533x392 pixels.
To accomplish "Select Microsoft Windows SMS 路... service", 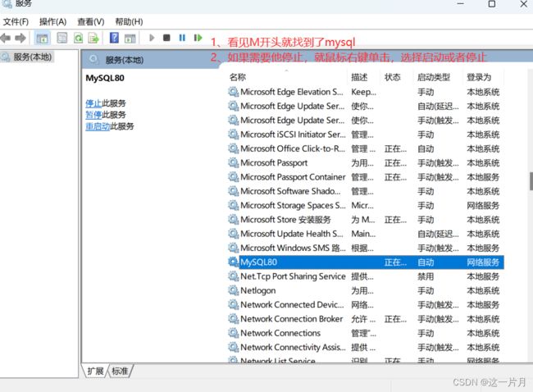I will pyautogui.click(x=366, y=248).
